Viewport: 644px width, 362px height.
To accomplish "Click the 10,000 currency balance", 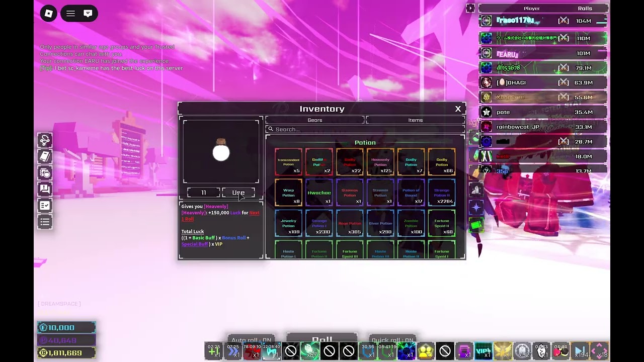I will [x=66, y=327].
